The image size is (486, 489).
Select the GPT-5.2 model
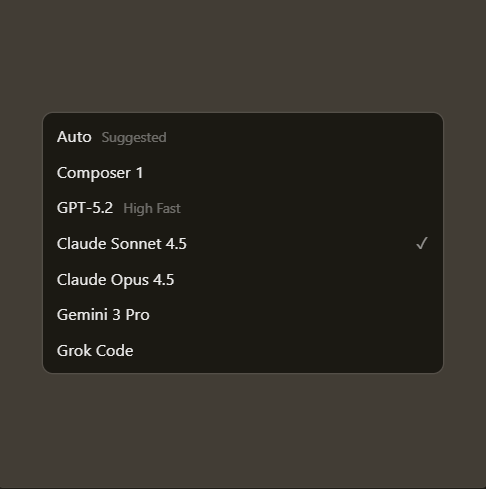[243, 208]
